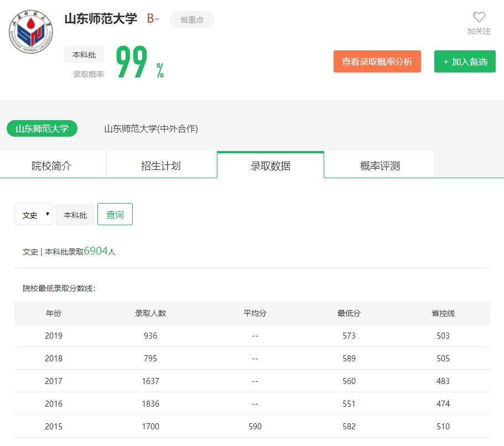Click admitted count 795
This screenshot has height=446, width=504.
[x=150, y=359]
